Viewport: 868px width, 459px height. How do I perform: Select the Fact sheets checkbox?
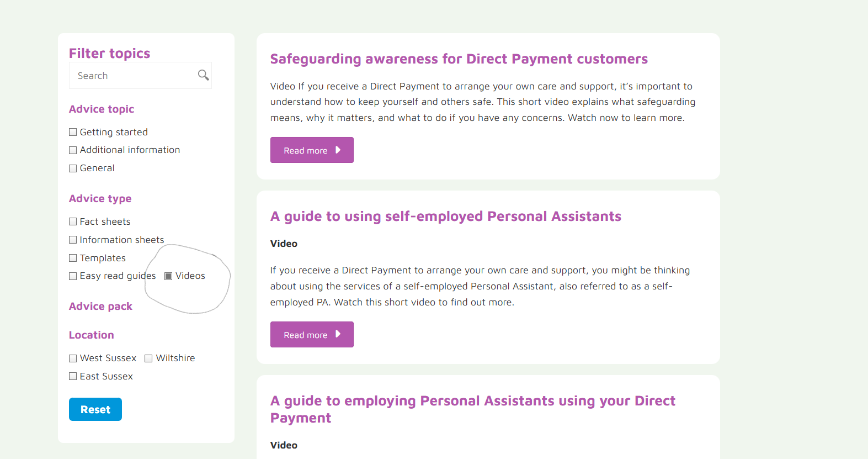tap(73, 221)
